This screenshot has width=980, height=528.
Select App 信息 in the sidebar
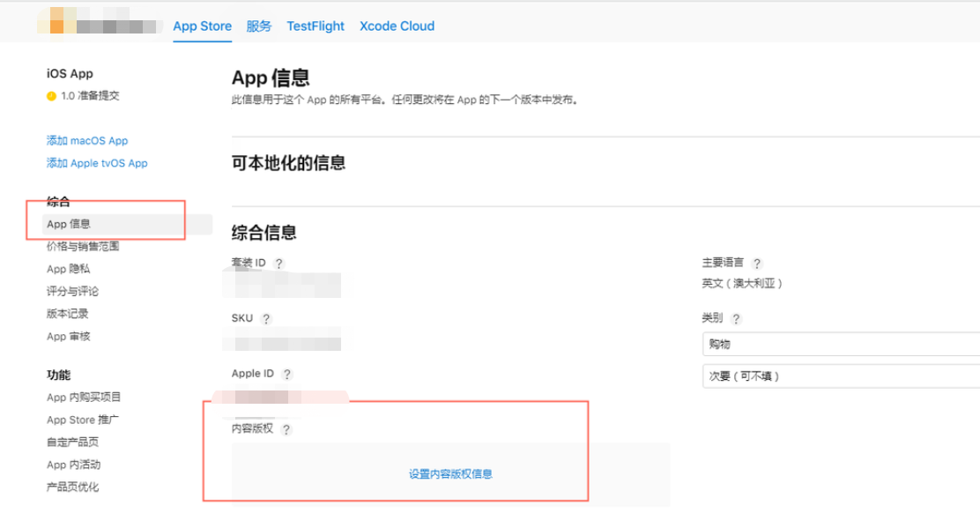tap(128, 224)
